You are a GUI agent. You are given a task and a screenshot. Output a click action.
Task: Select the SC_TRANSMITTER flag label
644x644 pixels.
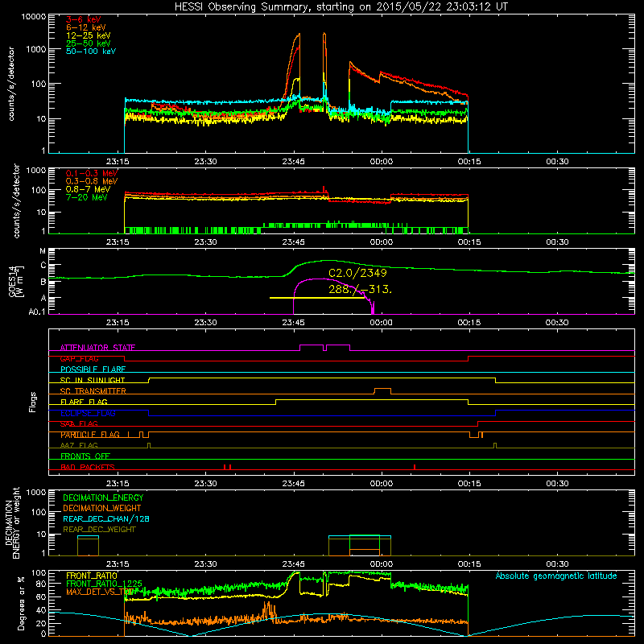coord(93,391)
